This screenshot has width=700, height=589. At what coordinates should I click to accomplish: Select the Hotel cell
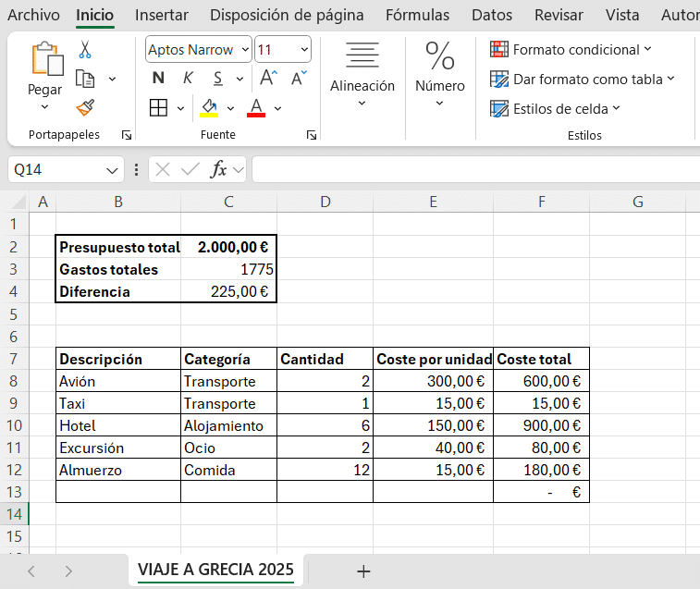click(x=118, y=425)
